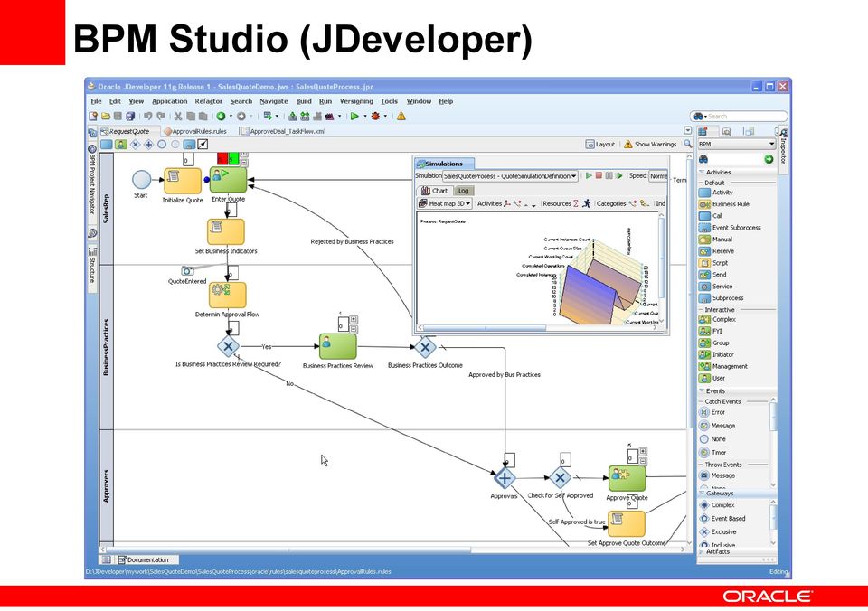Click the Resources sigma icon in Simulations
Viewport: 868px width, 611px height.
click(576, 203)
